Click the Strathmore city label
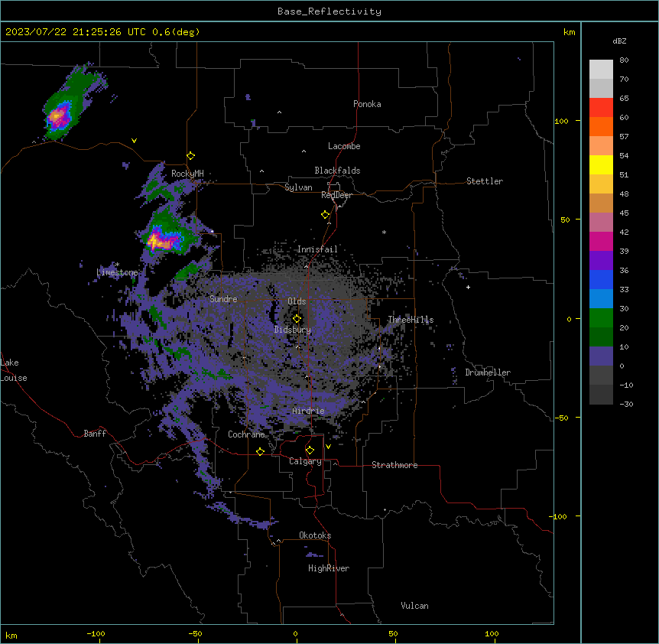This screenshot has height=644, width=659. (394, 465)
